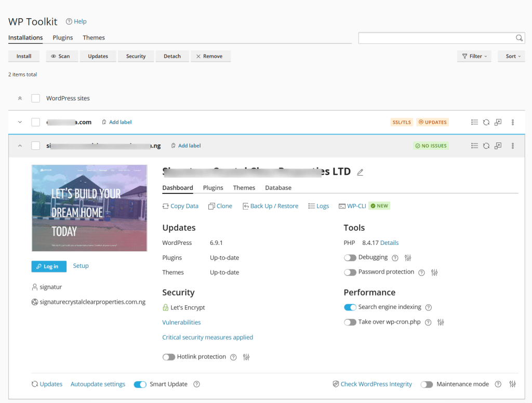This screenshot has height=403, width=532.
Task: Open the .ng site in a new window
Action: coord(498,146)
